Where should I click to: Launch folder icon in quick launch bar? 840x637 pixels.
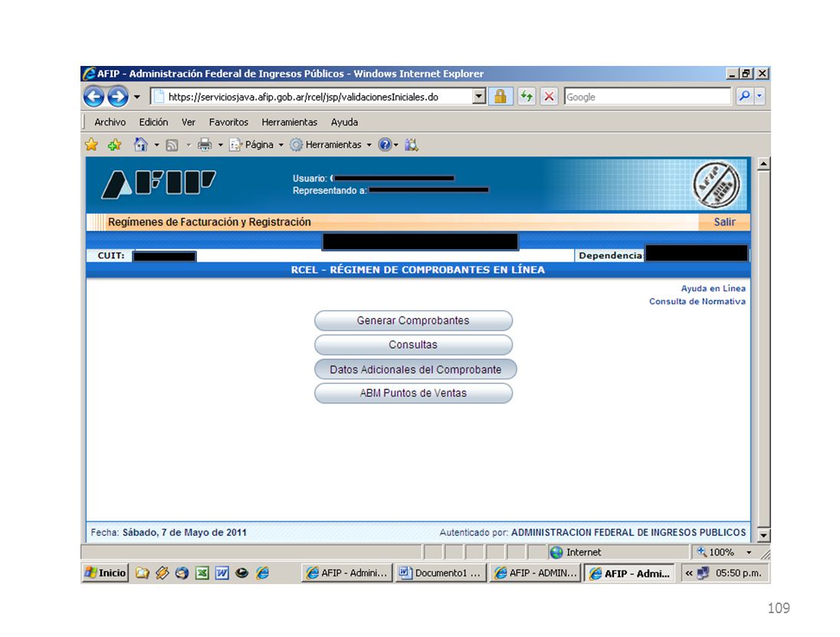click(142, 573)
